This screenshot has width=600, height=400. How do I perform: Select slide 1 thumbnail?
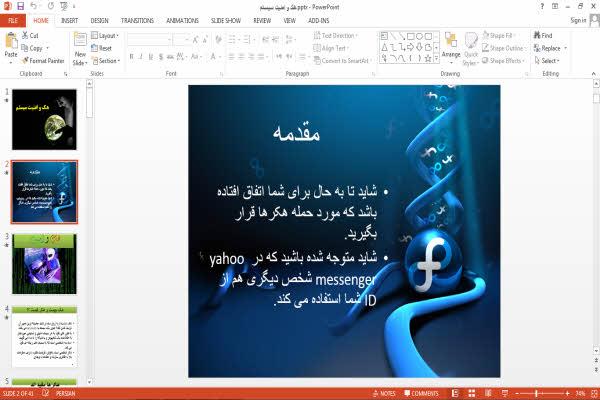tap(44, 119)
